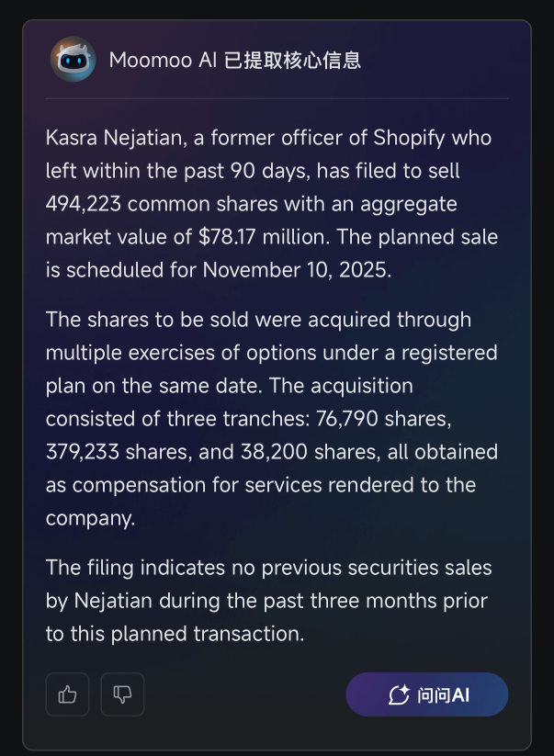The height and width of the screenshot is (756, 554).
Task: Click the "November 10, 2025" sale date
Action: coord(284,270)
